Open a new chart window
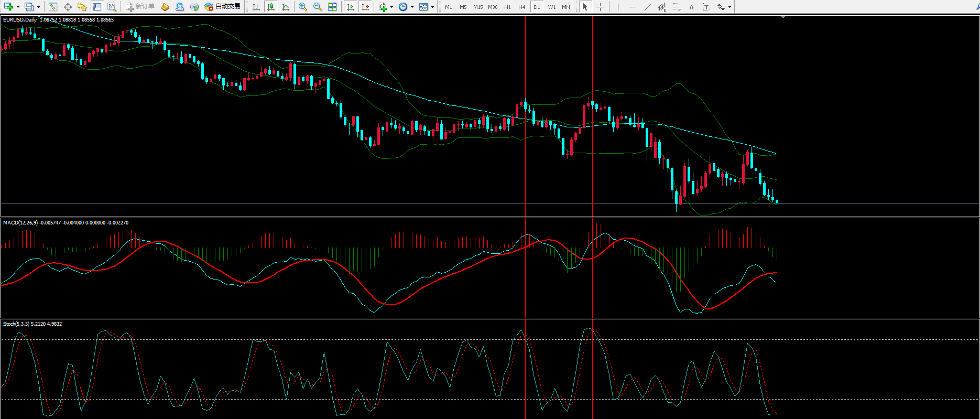The image size is (980, 419). 8,7
